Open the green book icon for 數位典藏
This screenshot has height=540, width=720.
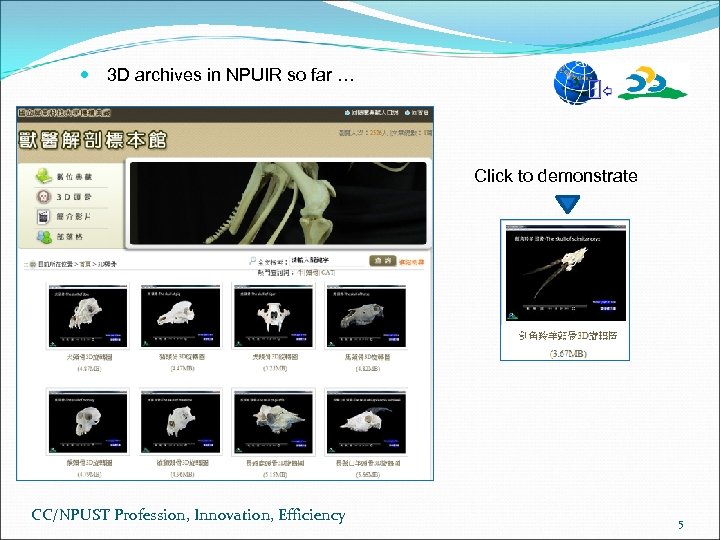pos(44,176)
